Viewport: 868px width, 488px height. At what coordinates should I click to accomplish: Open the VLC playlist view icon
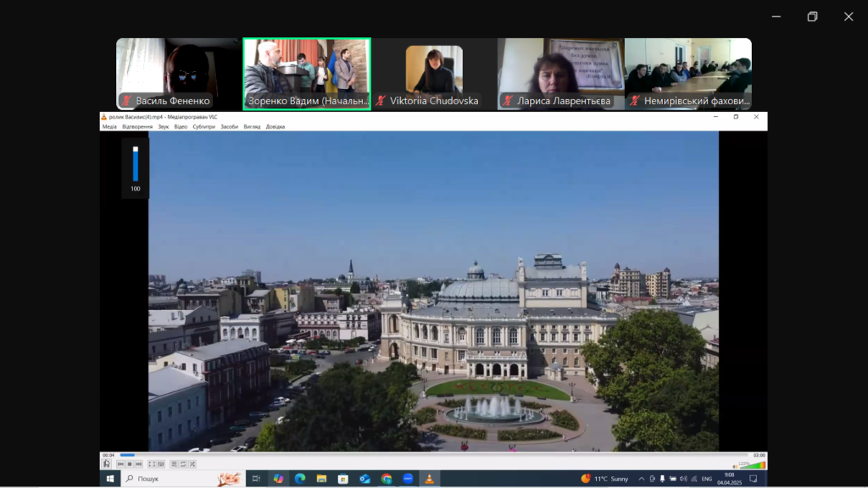click(174, 464)
